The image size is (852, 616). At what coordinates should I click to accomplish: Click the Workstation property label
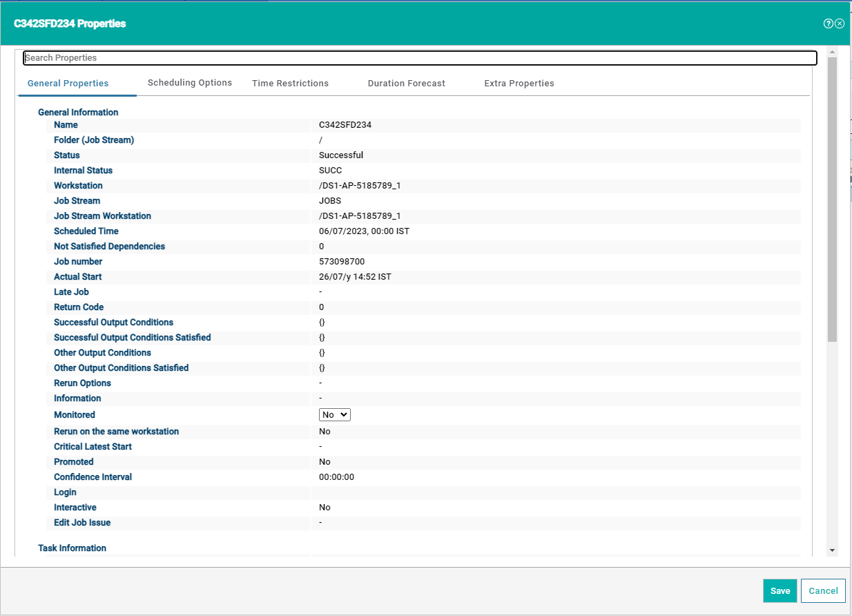tap(78, 185)
